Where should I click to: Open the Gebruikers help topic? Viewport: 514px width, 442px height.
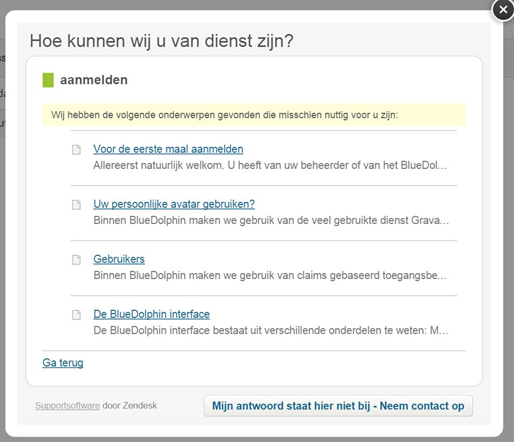point(119,259)
